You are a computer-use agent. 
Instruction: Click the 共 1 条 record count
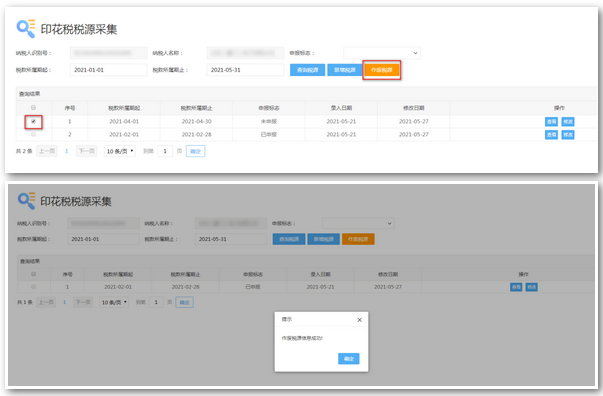(x=25, y=303)
